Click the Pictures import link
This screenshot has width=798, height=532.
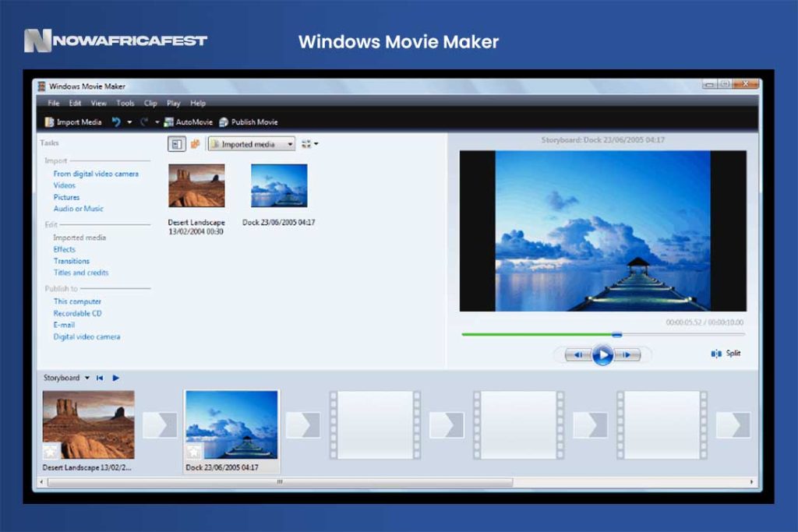pyautogui.click(x=66, y=197)
